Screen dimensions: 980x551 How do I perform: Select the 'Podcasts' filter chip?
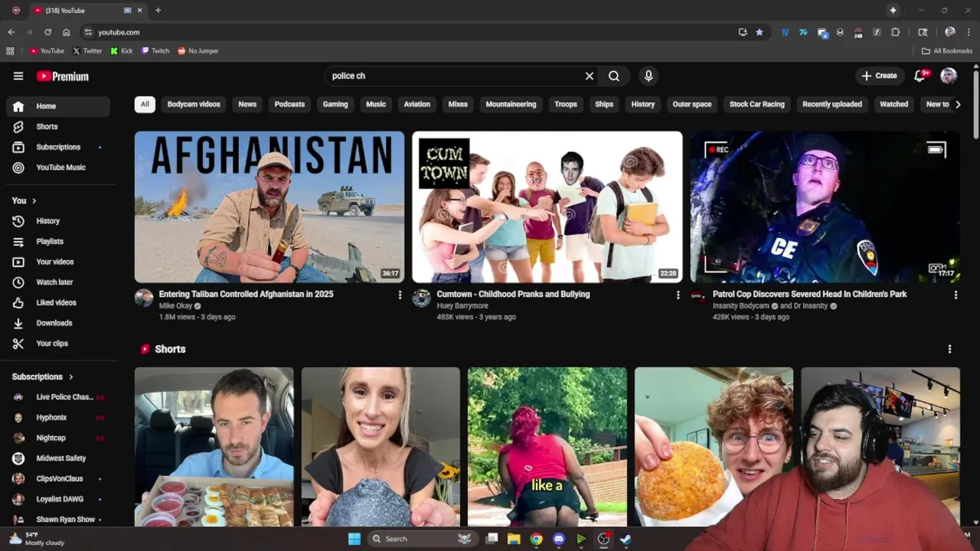[x=289, y=104]
